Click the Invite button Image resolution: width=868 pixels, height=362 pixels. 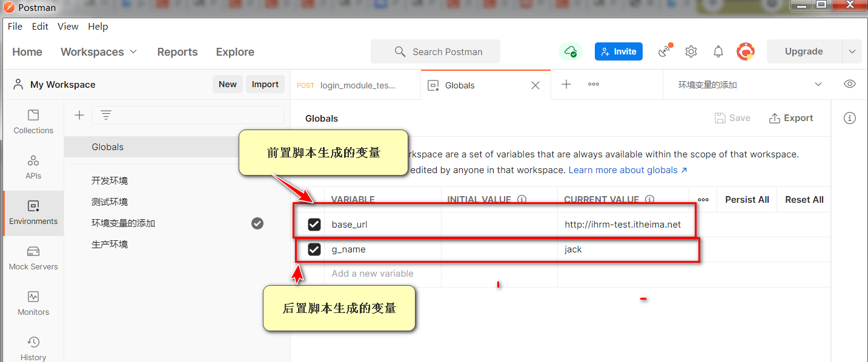(x=618, y=51)
